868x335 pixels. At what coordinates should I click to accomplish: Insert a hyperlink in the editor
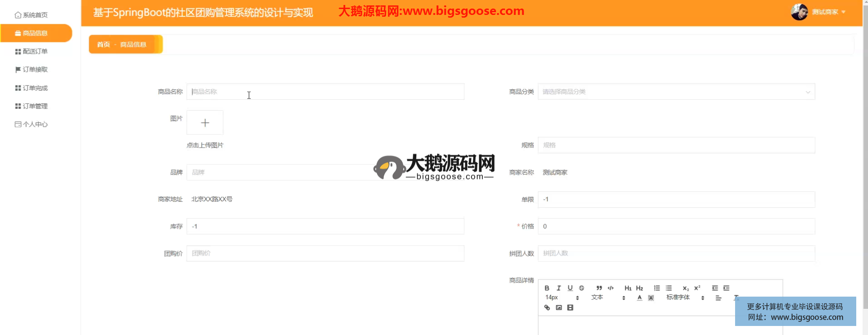(x=547, y=307)
